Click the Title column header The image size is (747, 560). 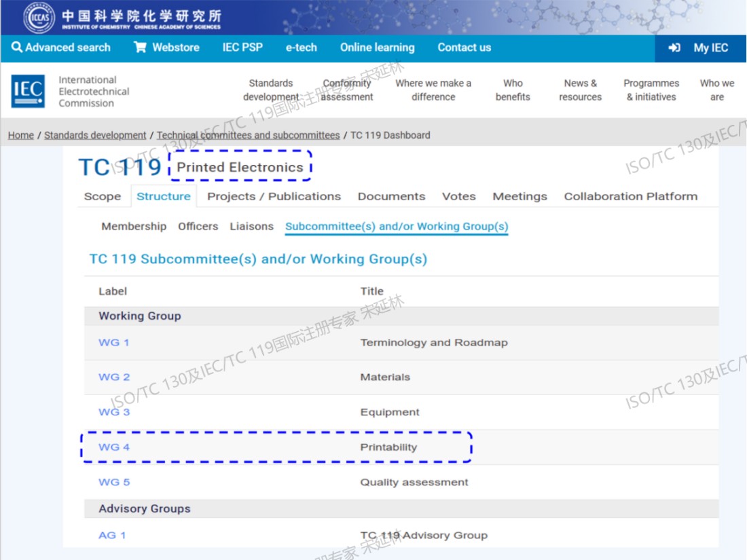[371, 291]
